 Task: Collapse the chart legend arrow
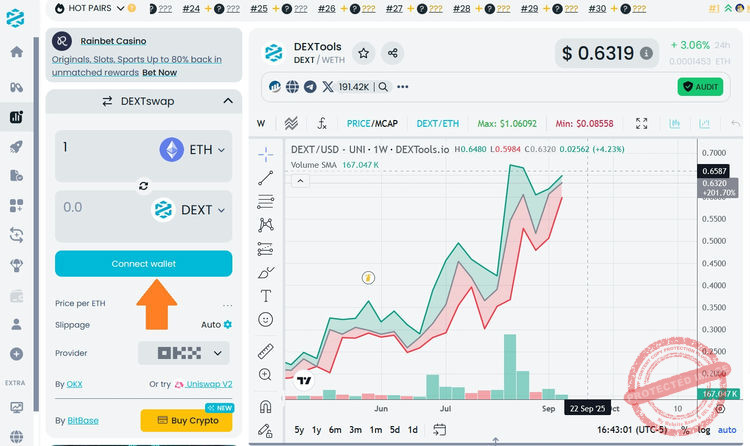click(300, 181)
